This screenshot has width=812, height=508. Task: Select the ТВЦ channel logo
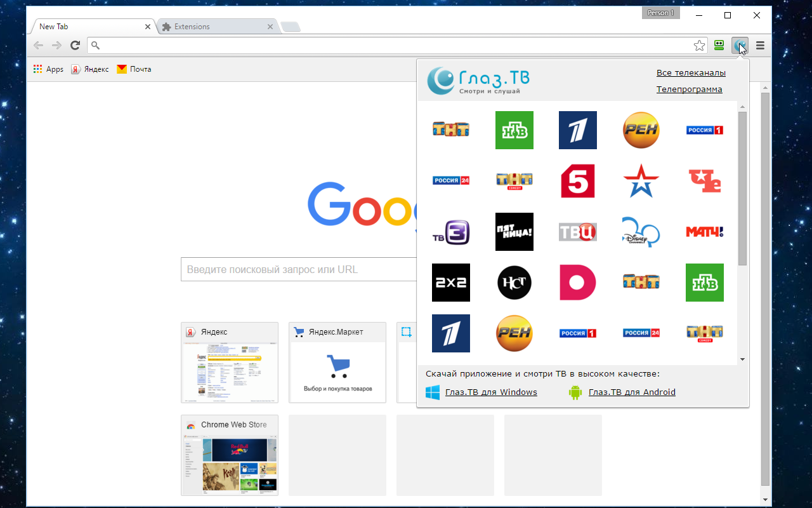coord(578,232)
